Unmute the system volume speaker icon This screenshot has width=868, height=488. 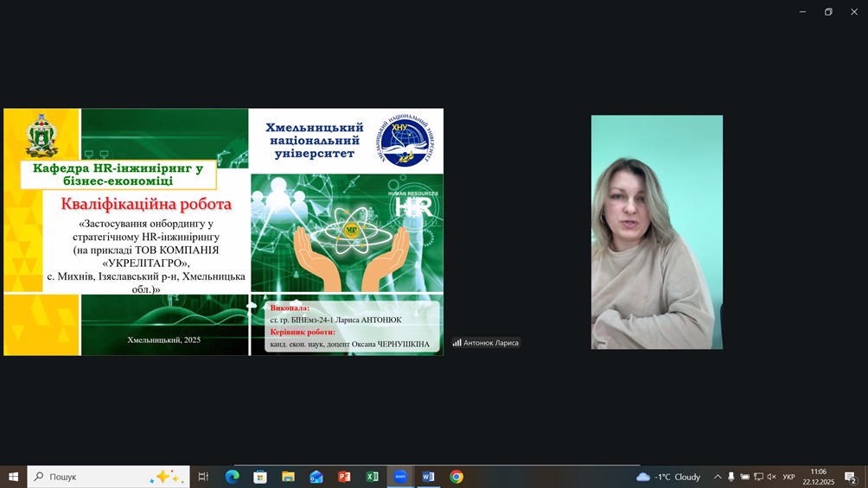coord(771,477)
